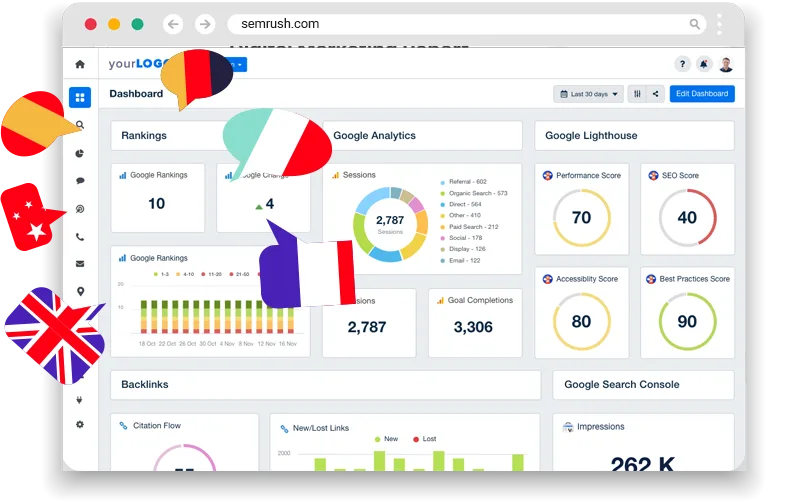Click the help question mark icon

(x=682, y=64)
